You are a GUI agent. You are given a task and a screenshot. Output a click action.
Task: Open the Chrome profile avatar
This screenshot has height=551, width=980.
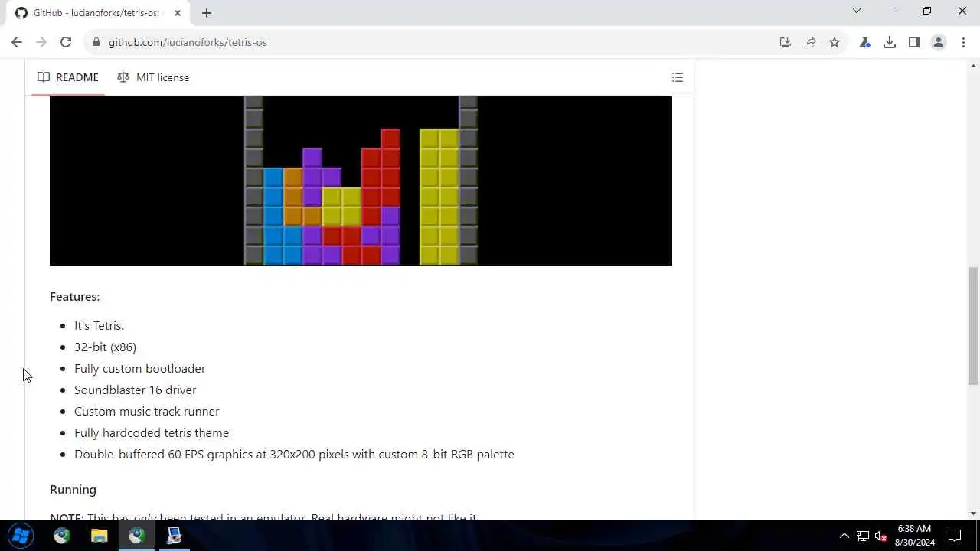click(939, 42)
